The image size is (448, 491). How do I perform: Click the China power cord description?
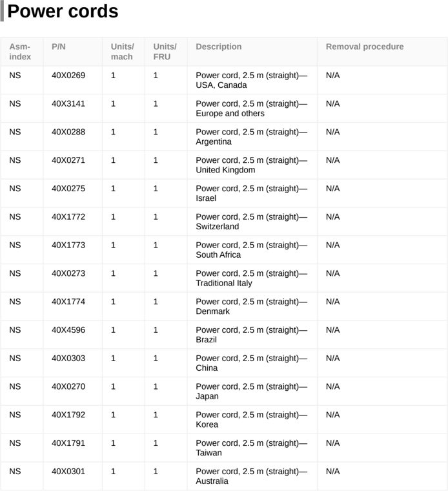point(252,363)
